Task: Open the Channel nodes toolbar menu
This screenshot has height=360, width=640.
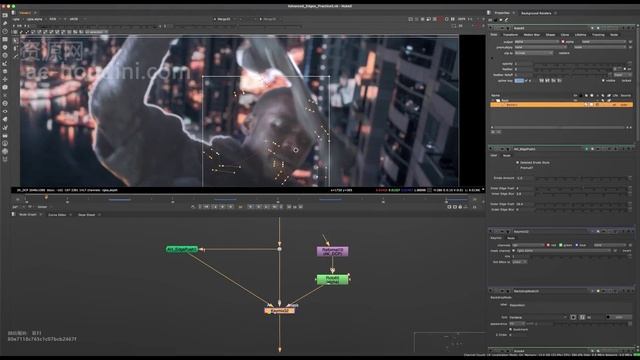Action: [5, 39]
